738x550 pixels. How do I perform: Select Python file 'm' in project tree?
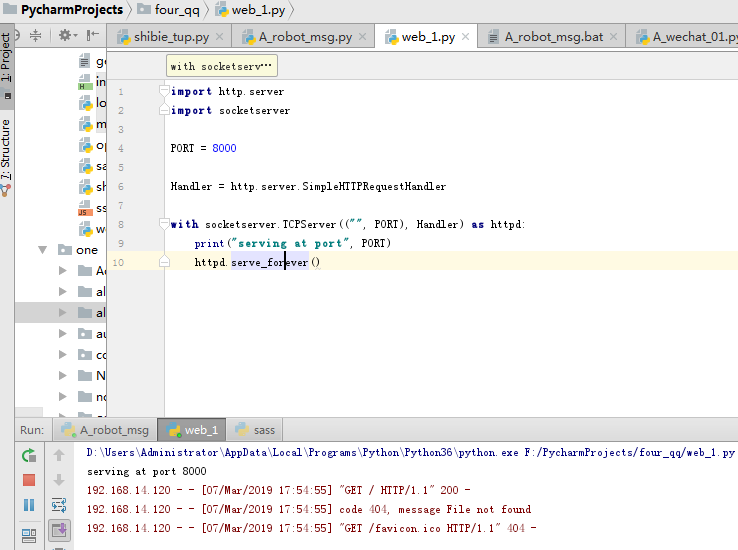click(92, 124)
